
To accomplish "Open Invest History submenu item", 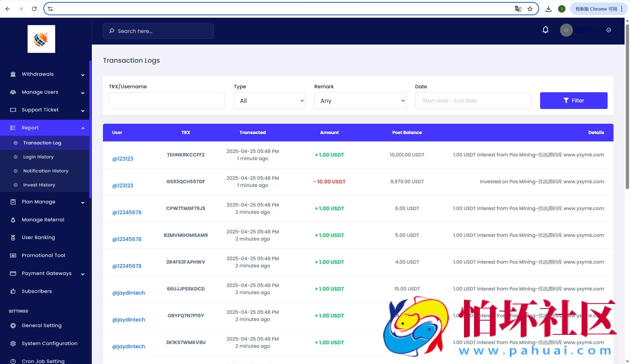I will coord(39,185).
